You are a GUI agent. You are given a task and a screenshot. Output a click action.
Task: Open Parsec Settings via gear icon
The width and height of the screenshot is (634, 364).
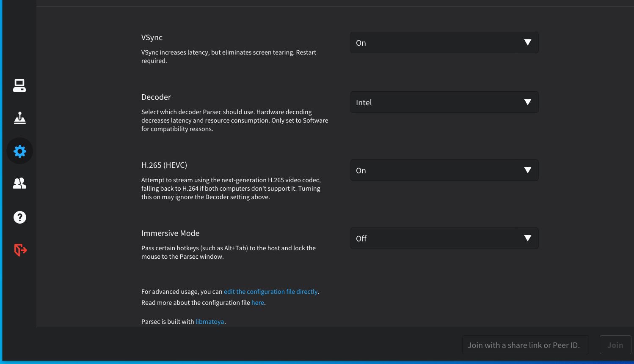(x=19, y=151)
